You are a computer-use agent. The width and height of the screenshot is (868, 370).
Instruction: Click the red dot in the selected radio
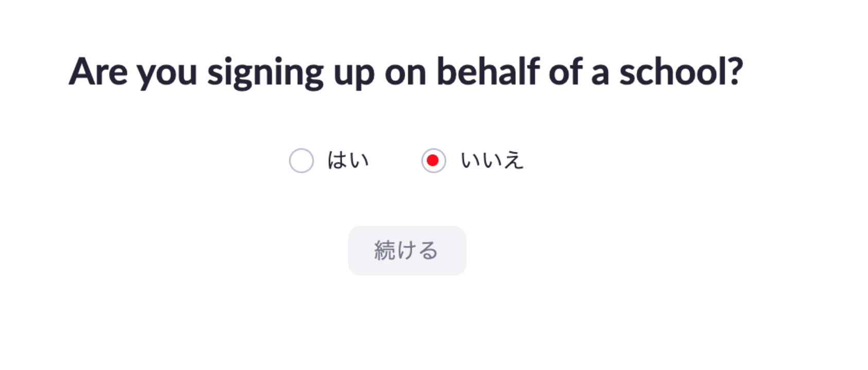(433, 161)
